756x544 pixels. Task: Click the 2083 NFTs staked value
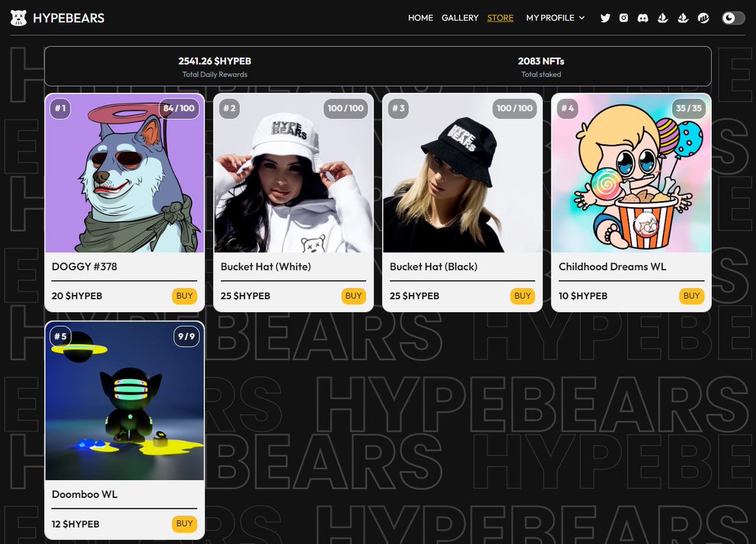point(541,61)
